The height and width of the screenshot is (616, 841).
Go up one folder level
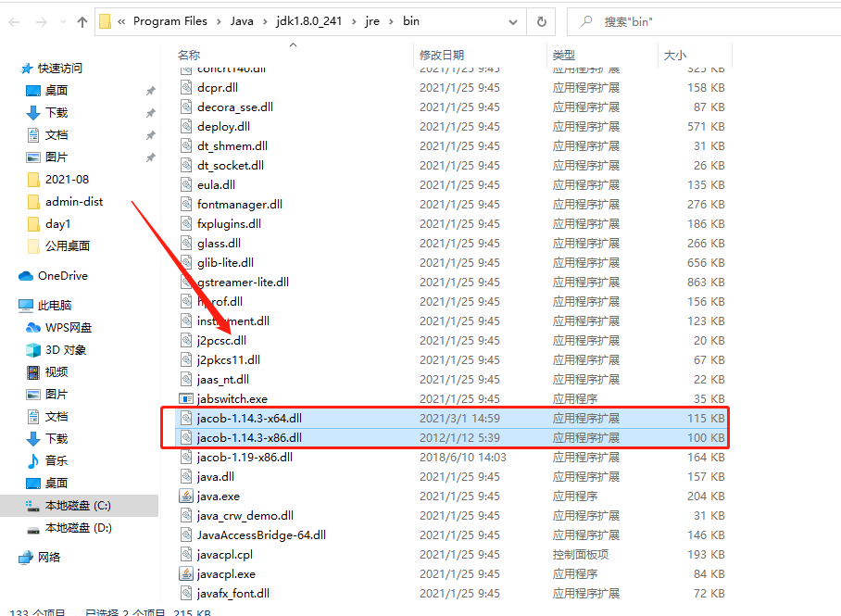tap(83, 20)
